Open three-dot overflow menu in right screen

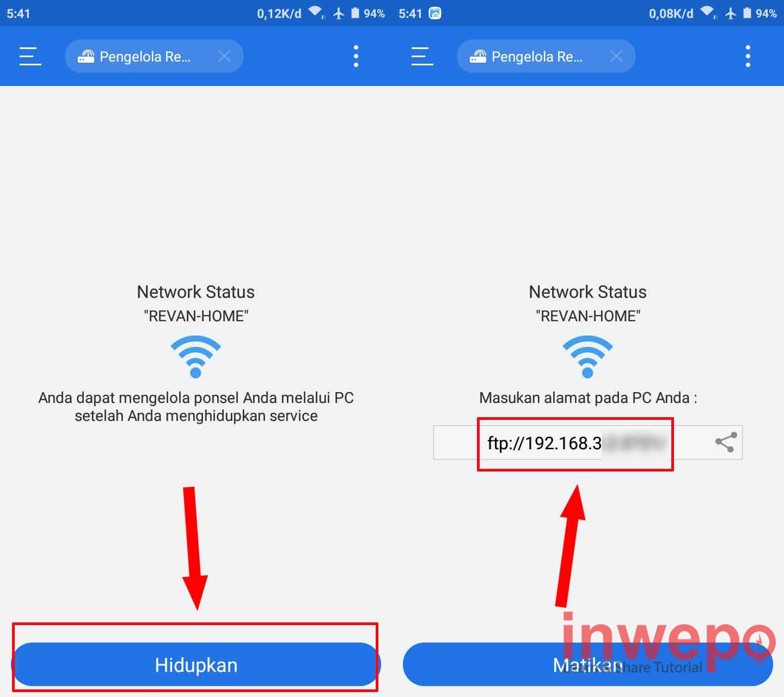click(748, 56)
